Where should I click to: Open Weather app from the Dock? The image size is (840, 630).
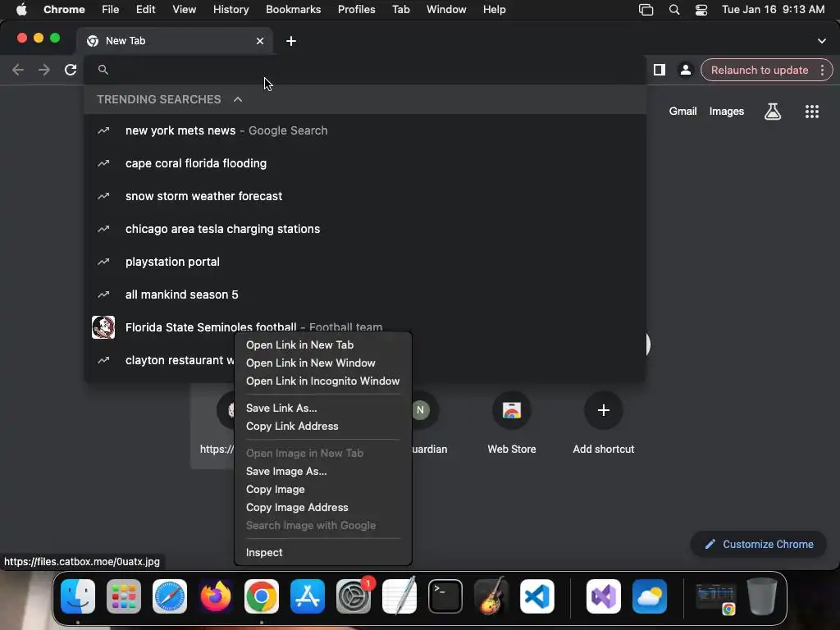point(650,596)
